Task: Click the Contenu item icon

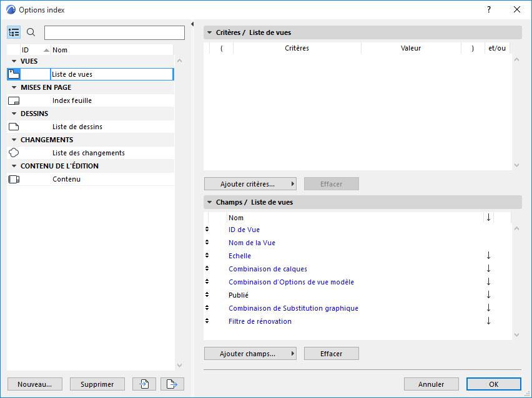Action: click(x=14, y=178)
